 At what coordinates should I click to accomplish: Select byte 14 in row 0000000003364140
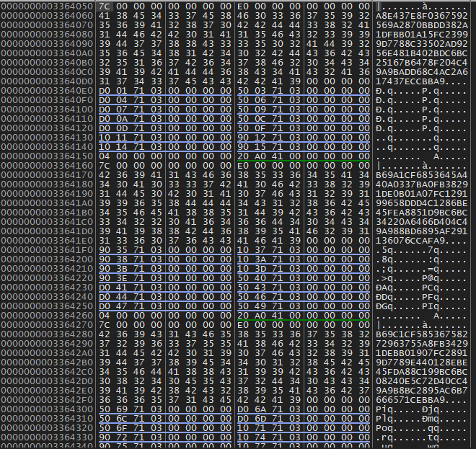pyautogui.click(x=122, y=147)
